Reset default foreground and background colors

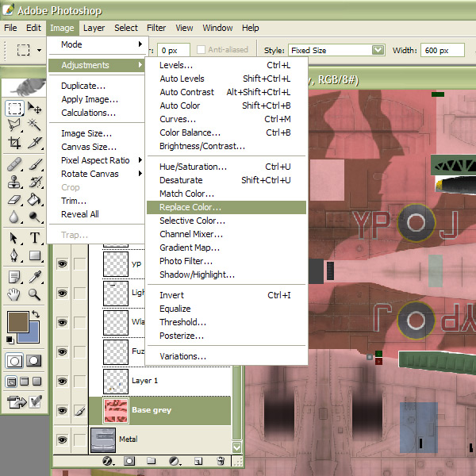click(x=10, y=340)
